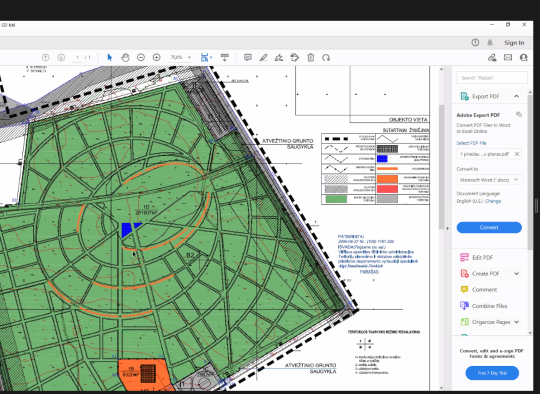Open the add comment tool

(x=248, y=58)
